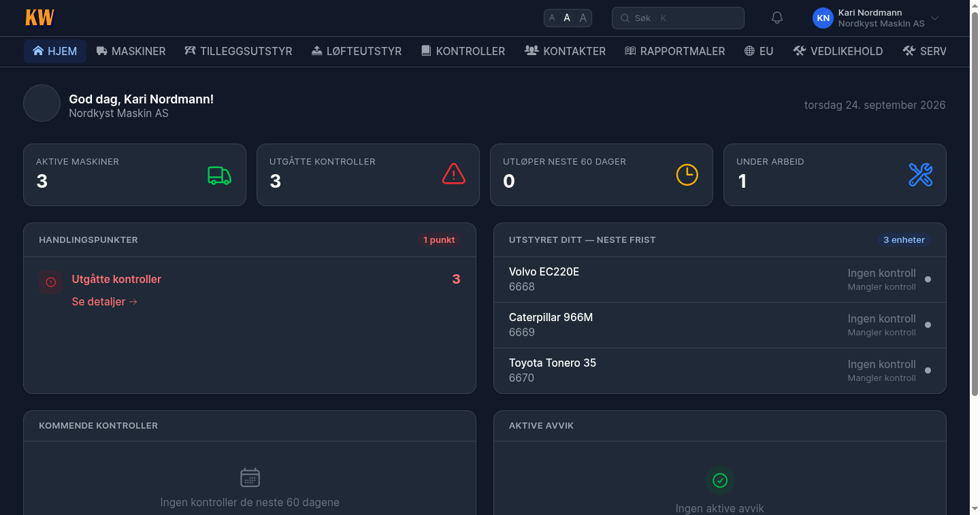
Task: Click the page vertical scrollbar
Action: click(975, 203)
